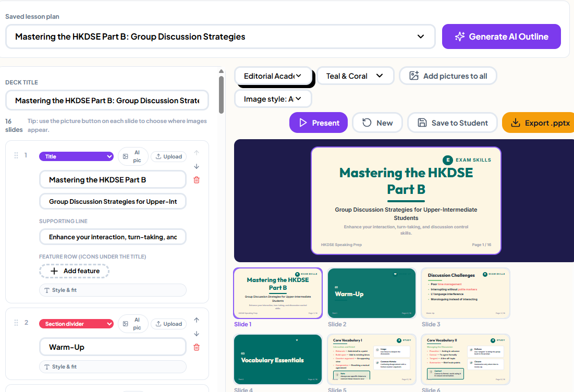Select the Slide 1 thumbnail
Image resolution: width=574 pixels, height=392 pixels.
[278, 293]
